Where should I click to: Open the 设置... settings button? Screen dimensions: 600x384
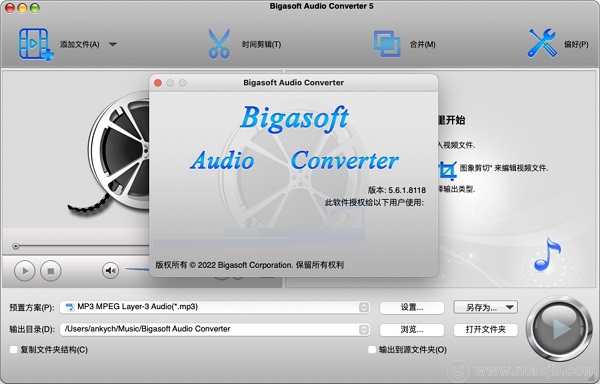click(412, 308)
